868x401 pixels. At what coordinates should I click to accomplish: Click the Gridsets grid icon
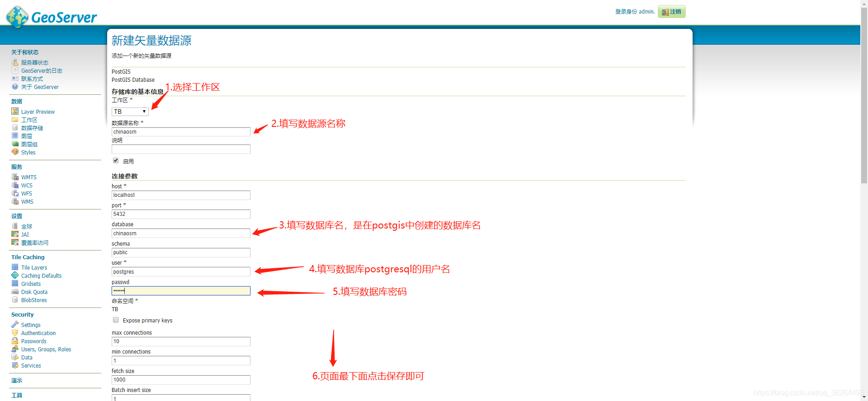[15, 284]
